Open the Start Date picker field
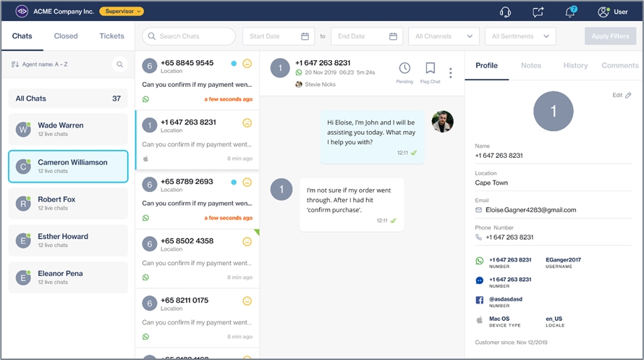The height and width of the screenshot is (360, 644). pyautogui.click(x=279, y=36)
